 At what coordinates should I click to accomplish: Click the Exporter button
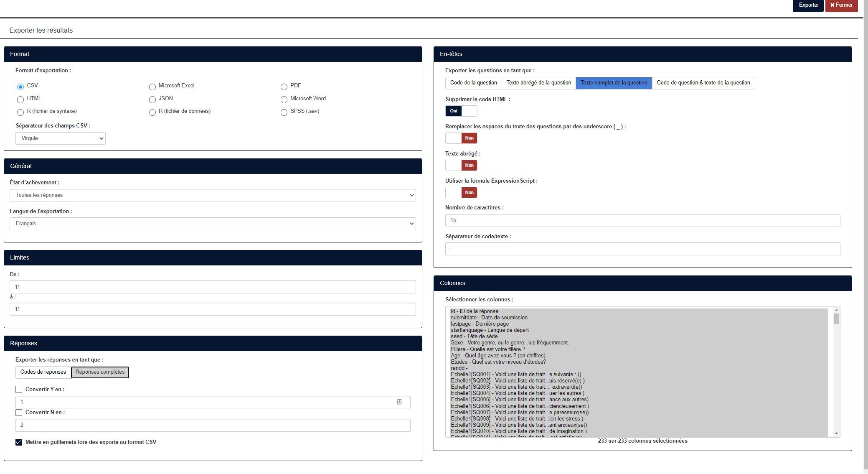808,5
